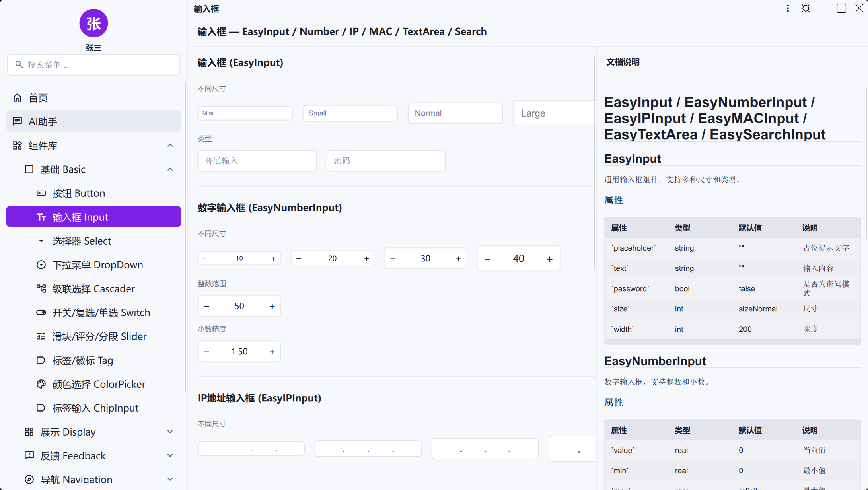Click the circled arrow icon beside 下拉菜单 DropDown
868x490 pixels.
pos(41,265)
